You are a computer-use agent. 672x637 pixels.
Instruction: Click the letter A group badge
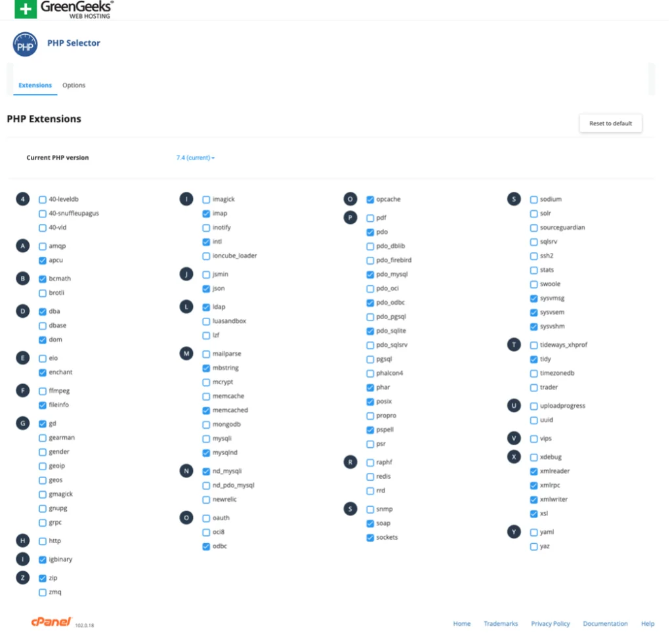pos(23,246)
